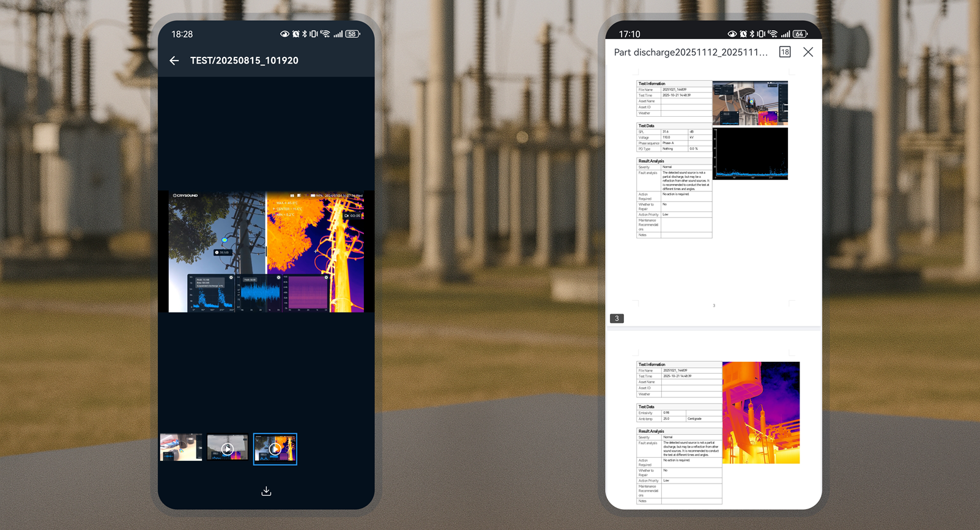Tap battery icon showing 64 in status bar
This screenshot has width=980, height=530.
tap(799, 34)
